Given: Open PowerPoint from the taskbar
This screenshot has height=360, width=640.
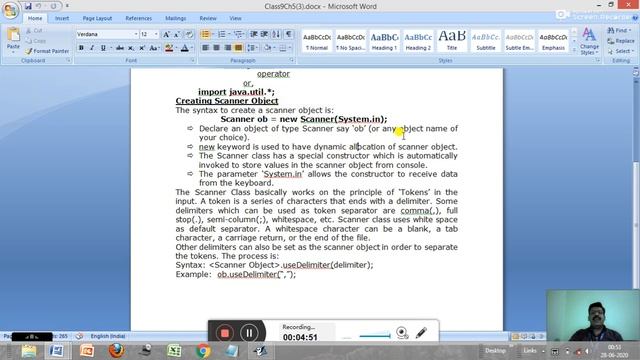Looking at the screenshot, I should [x=87, y=351].
